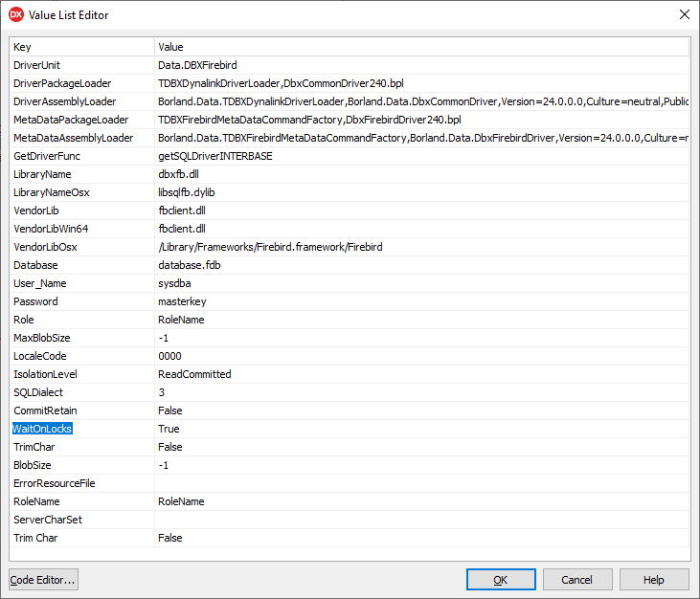Click the Cancel button
This screenshot has width=700, height=599.
pos(577,579)
